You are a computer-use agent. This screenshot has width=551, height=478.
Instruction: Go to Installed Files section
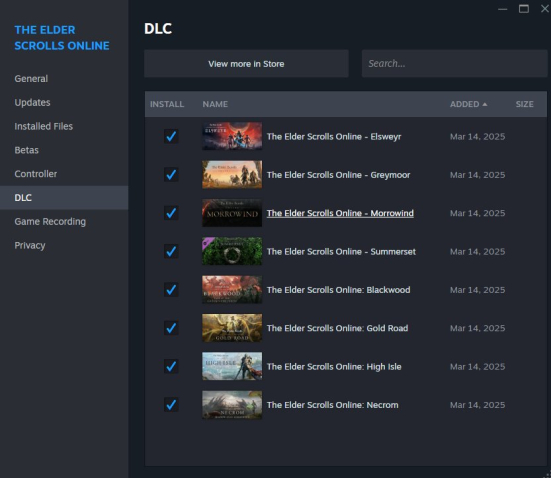64,127
